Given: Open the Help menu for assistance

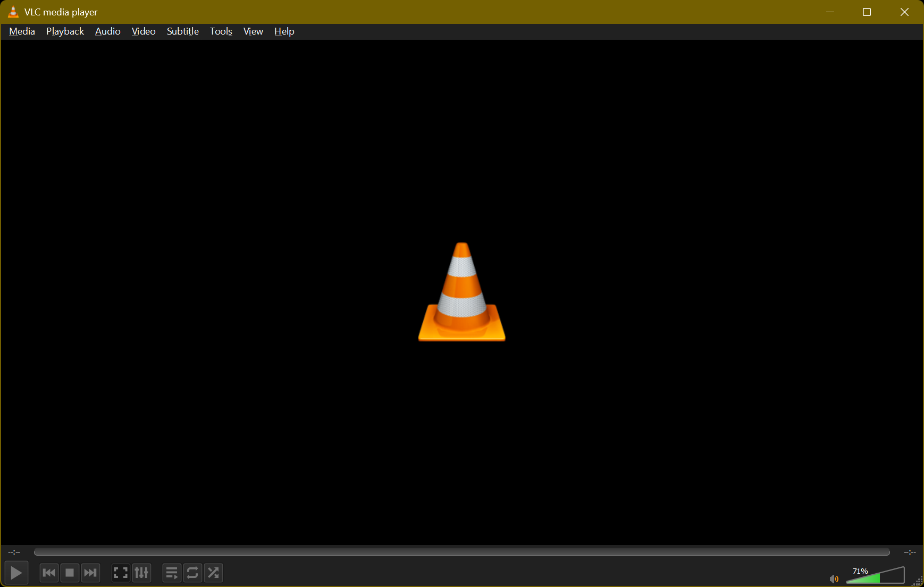Looking at the screenshot, I should pos(284,31).
